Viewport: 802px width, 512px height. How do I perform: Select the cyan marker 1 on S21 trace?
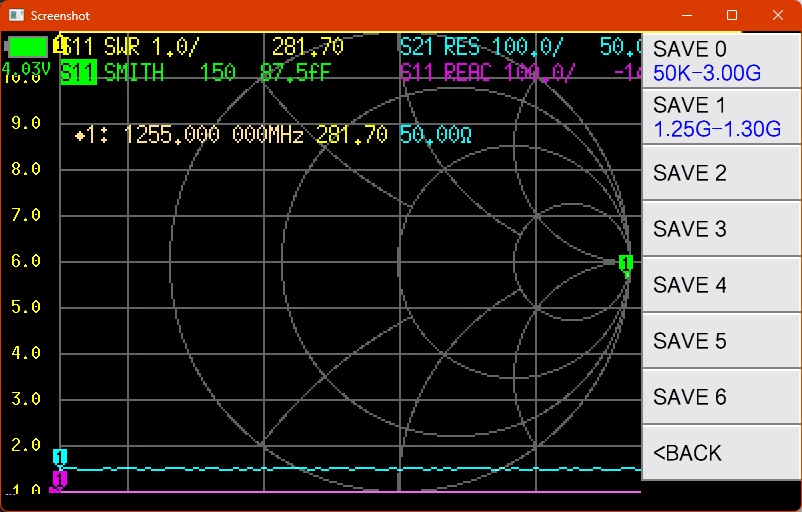click(60, 457)
